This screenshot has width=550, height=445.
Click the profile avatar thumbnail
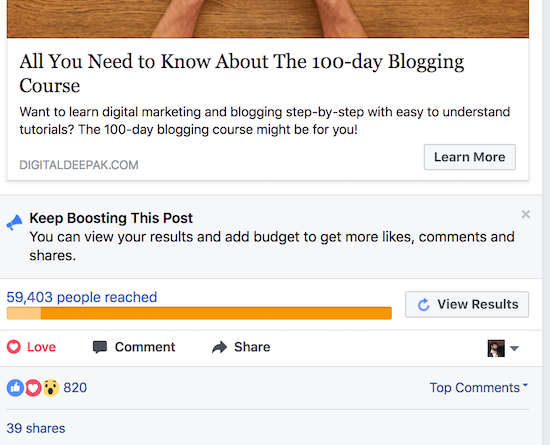pyautogui.click(x=496, y=348)
